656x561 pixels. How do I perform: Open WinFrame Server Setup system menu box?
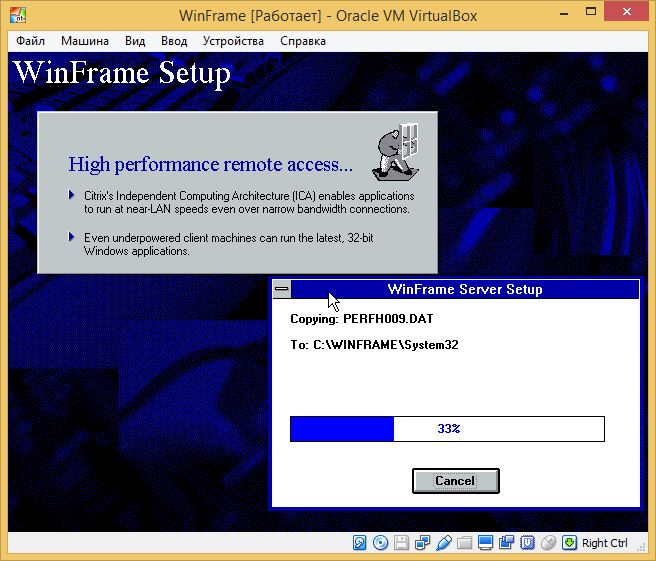coord(282,289)
